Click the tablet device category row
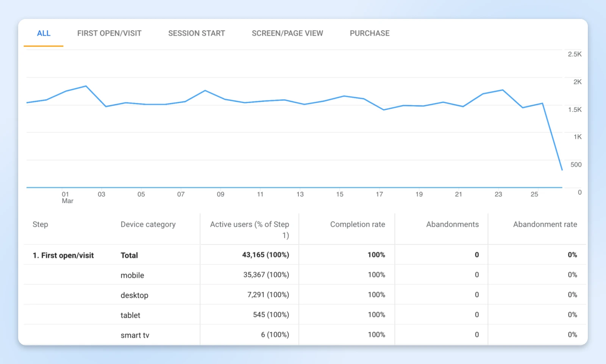The image size is (606, 364). [x=130, y=315]
